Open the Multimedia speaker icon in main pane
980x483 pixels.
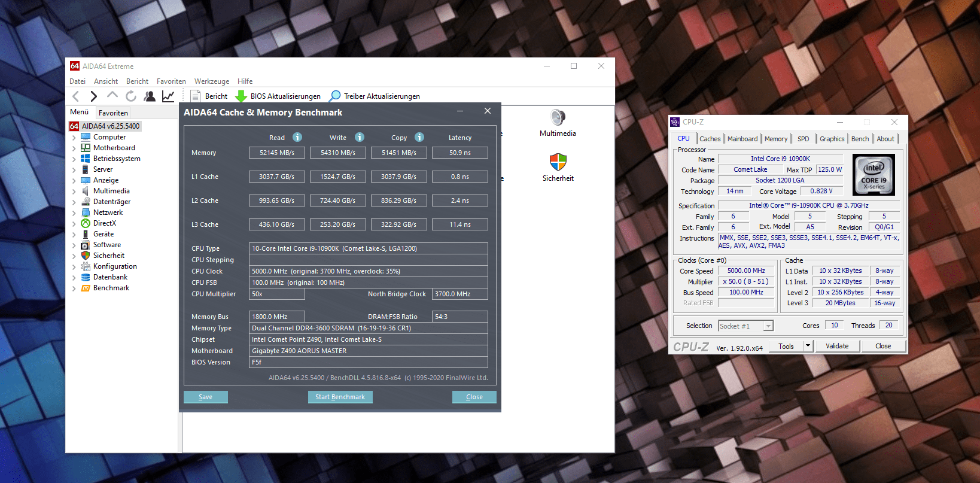click(x=558, y=117)
